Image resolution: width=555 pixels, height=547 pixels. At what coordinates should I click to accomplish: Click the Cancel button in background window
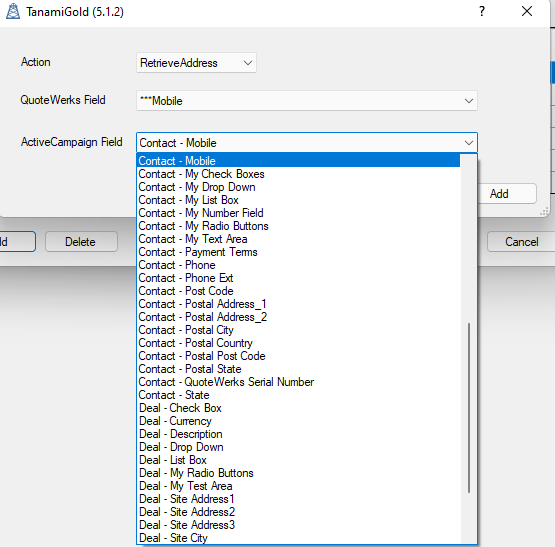(x=521, y=242)
